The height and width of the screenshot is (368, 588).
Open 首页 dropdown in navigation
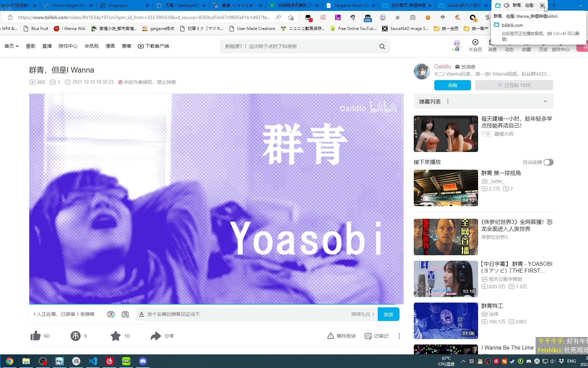12,46
